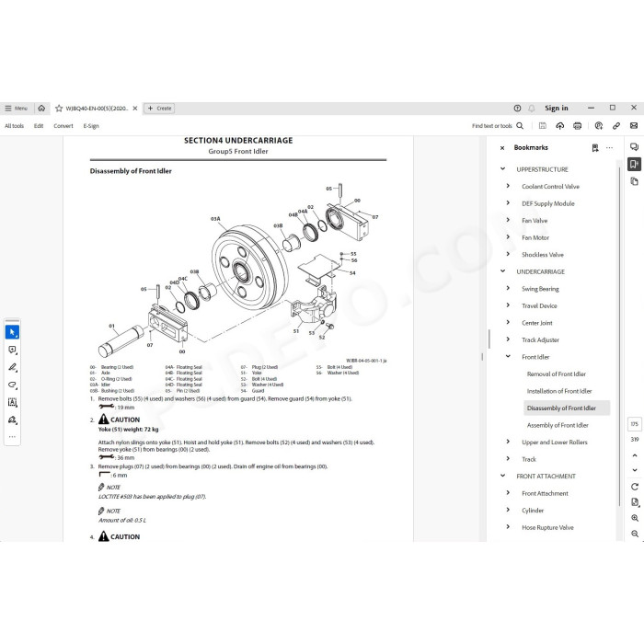Collapse the UNDERCARRIAGE bookmark
This screenshot has width=644, height=644.
coord(502,271)
